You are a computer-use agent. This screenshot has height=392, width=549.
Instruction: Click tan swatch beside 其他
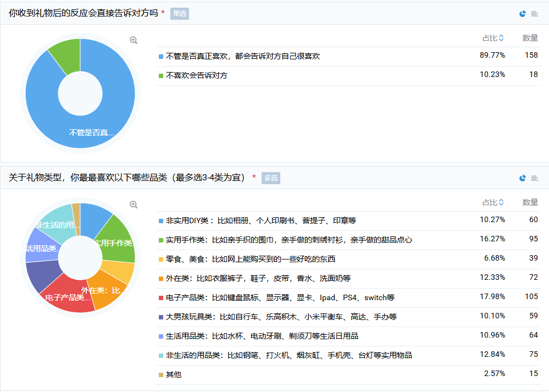pos(161,375)
